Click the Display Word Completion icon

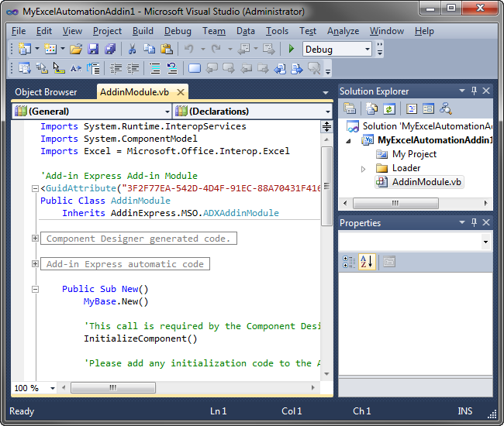[x=76, y=68]
